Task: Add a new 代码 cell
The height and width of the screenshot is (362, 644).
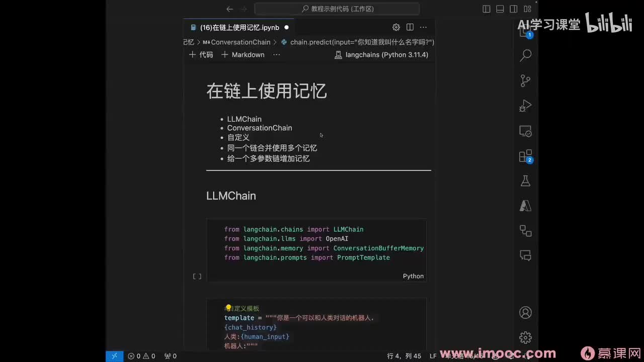Action: pos(201,55)
